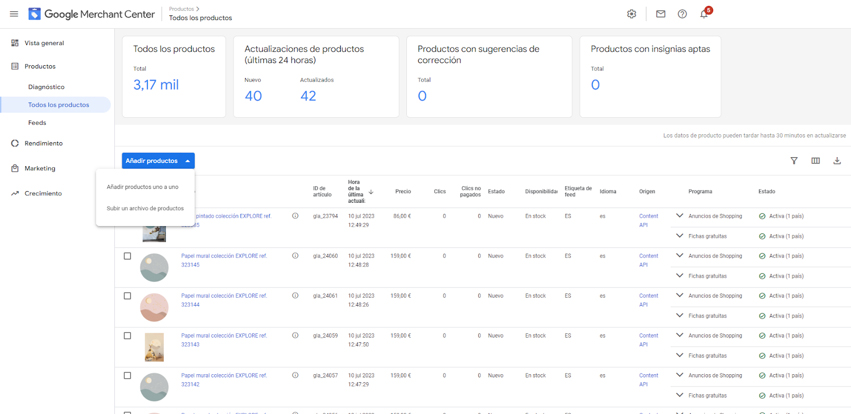Click the filter funnel icon
This screenshot has height=414, width=851.
(794, 161)
